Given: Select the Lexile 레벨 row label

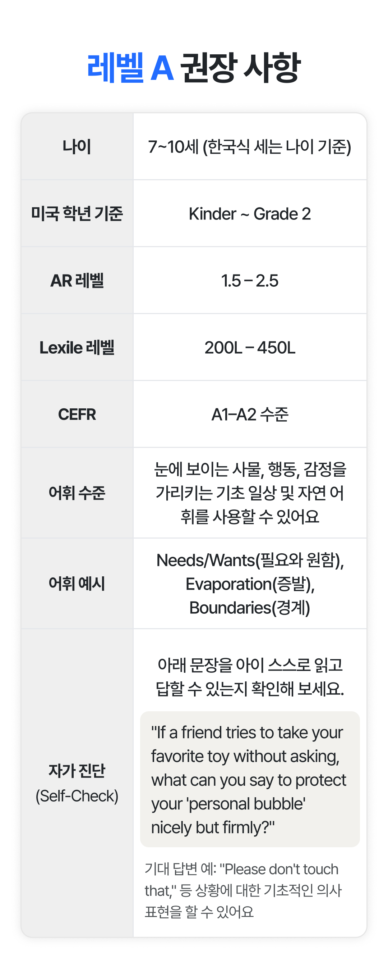Looking at the screenshot, I should point(77,347).
